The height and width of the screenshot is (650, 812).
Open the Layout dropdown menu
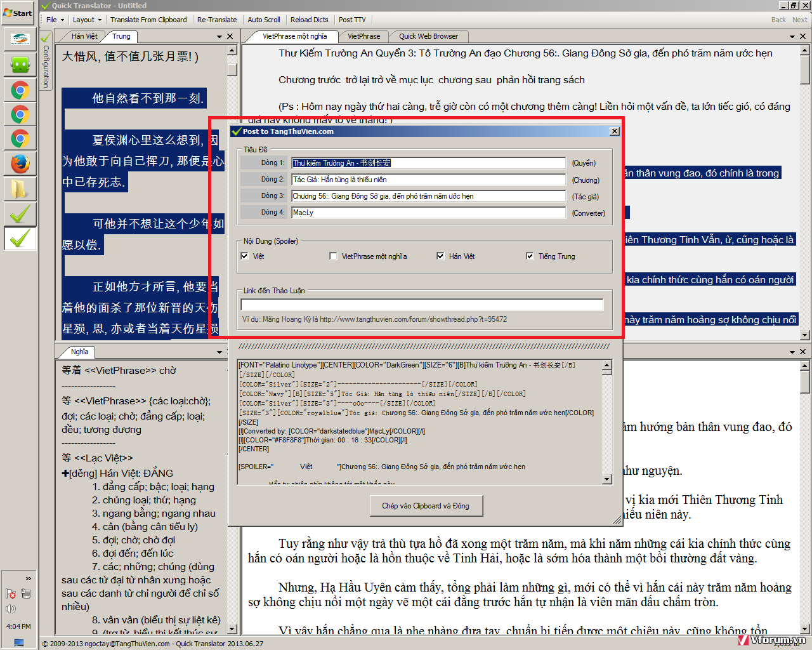(86, 20)
